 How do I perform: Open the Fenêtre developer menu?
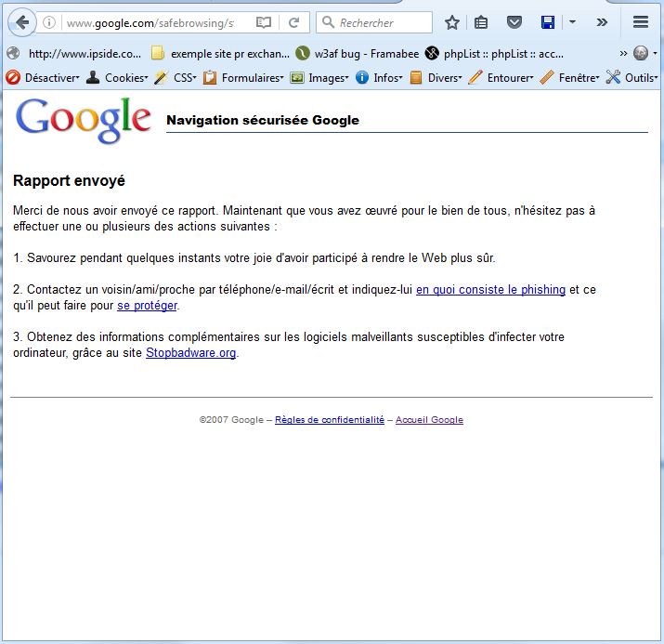tap(570, 78)
